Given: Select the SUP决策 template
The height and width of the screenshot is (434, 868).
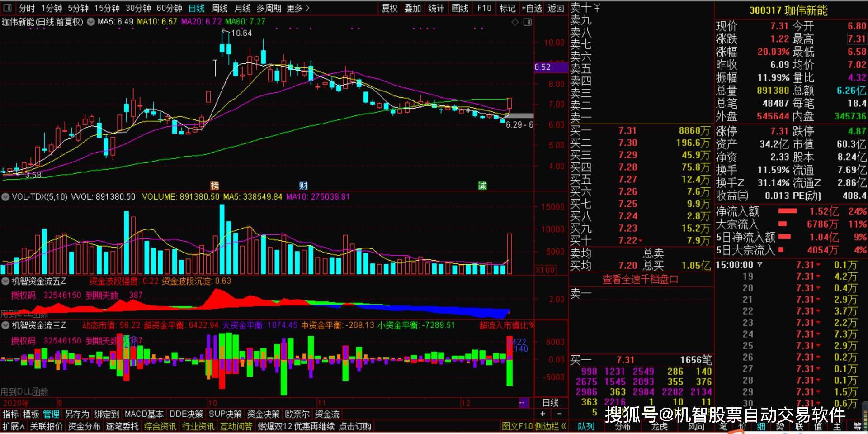Looking at the screenshot, I should tap(225, 414).
